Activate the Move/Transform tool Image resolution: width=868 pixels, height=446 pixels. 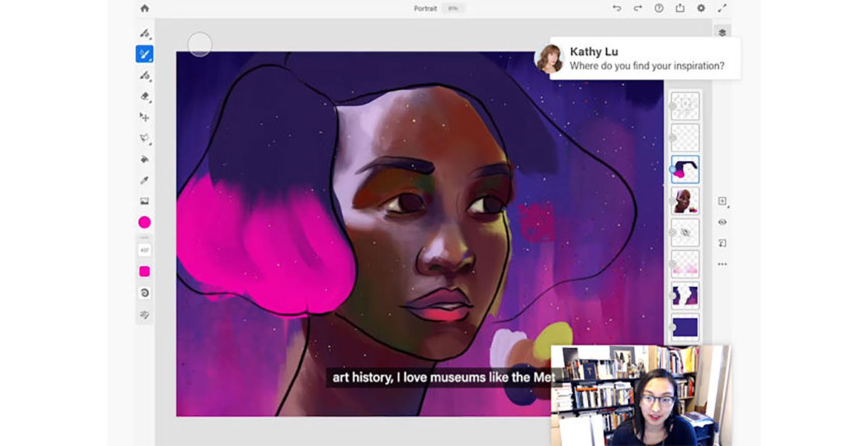[x=144, y=117]
